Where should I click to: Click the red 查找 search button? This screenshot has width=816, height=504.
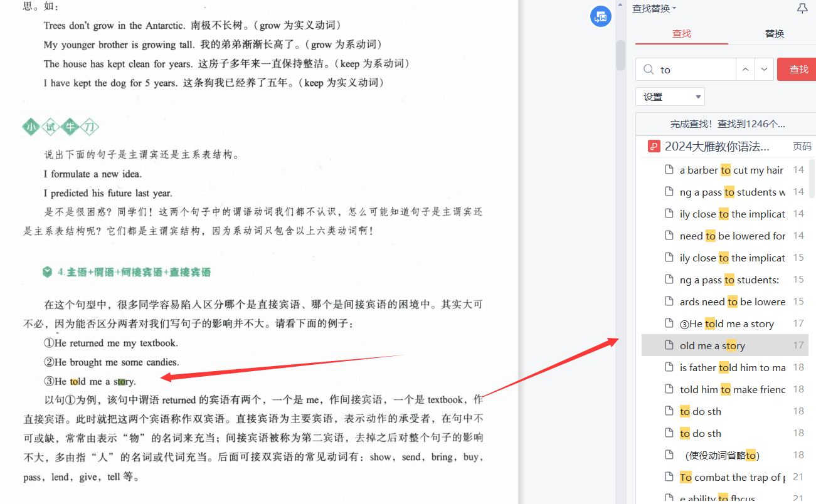pyautogui.click(x=797, y=70)
